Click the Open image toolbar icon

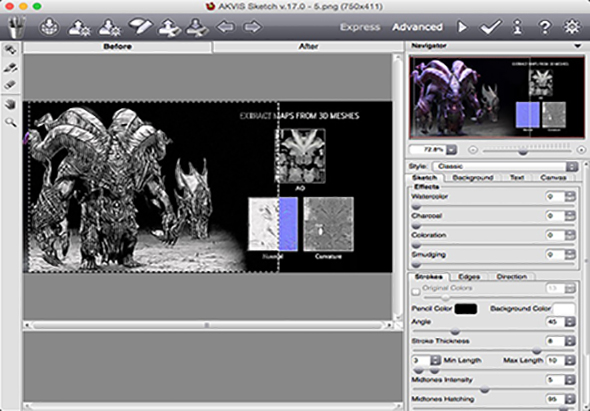pos(49,27)
